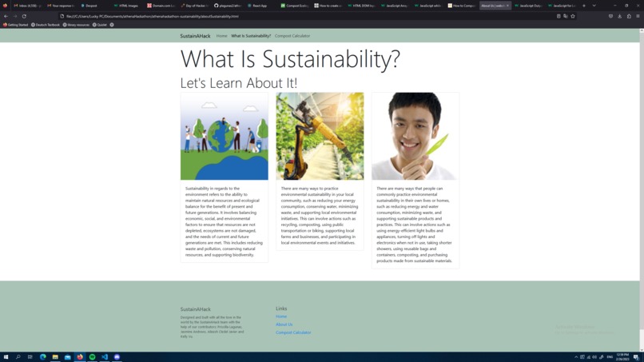Image resolution: width=644 pixels, height=362 pixels.
Task: Click the taskbar clock and date
Action: 622,357
